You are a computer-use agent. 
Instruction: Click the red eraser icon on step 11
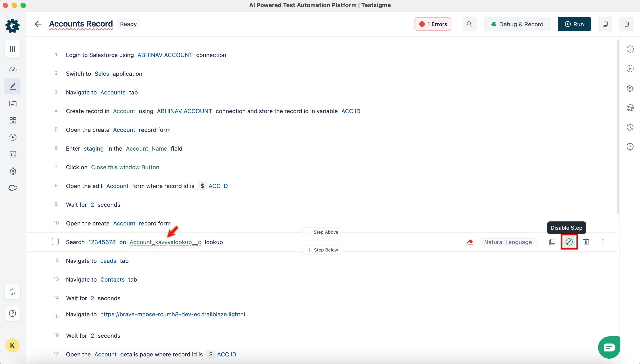(x=470, y=242)
